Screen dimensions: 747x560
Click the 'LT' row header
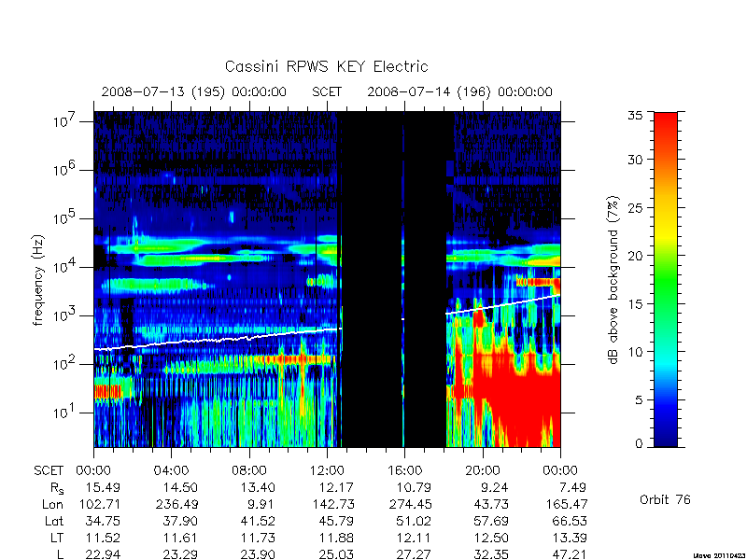(56, 539)
